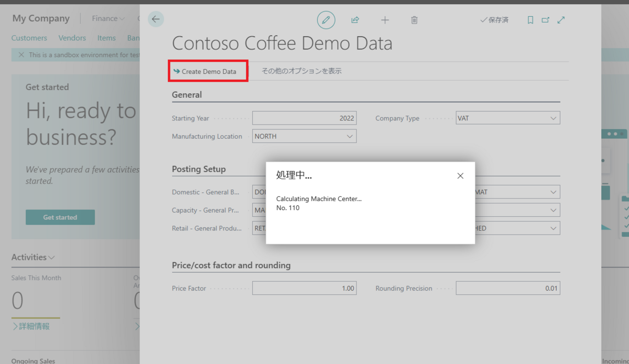Click the Edit pencil icon

pyautogui.click(x=326, y=19)
